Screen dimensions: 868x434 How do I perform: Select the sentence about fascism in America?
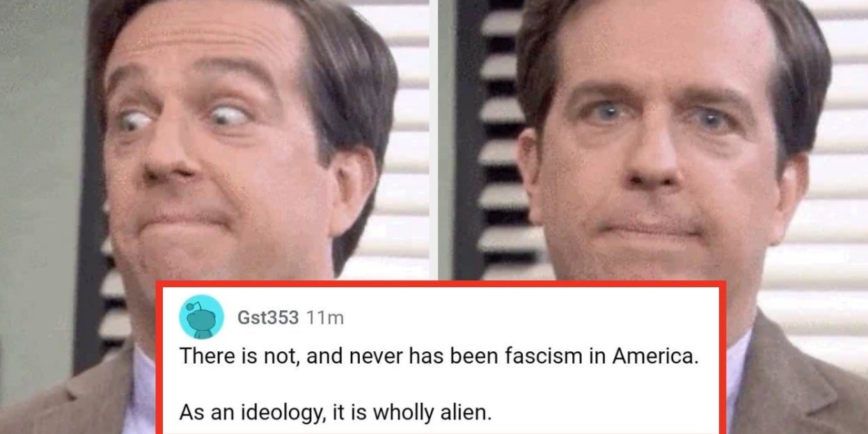(x=439, y=356)
